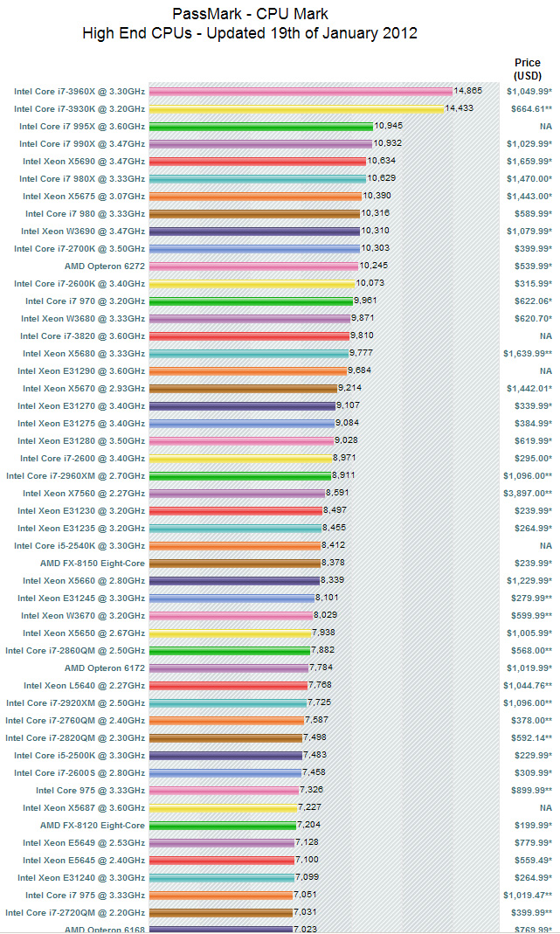Select Intel Core i7 980 @ 3.33GHz entry
The image size is (560, 934).
tap(85, 214)
